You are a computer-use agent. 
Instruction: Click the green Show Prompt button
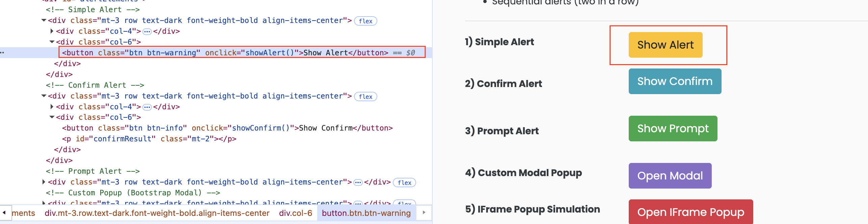pyautogui.click(x=673, y=129)
